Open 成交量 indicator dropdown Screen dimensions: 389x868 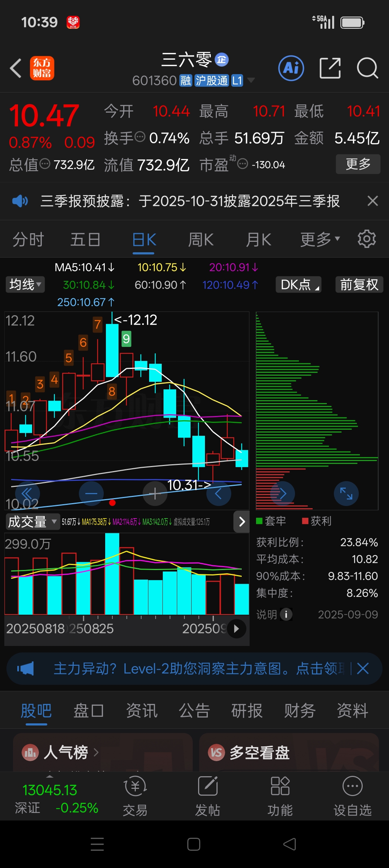32,521
